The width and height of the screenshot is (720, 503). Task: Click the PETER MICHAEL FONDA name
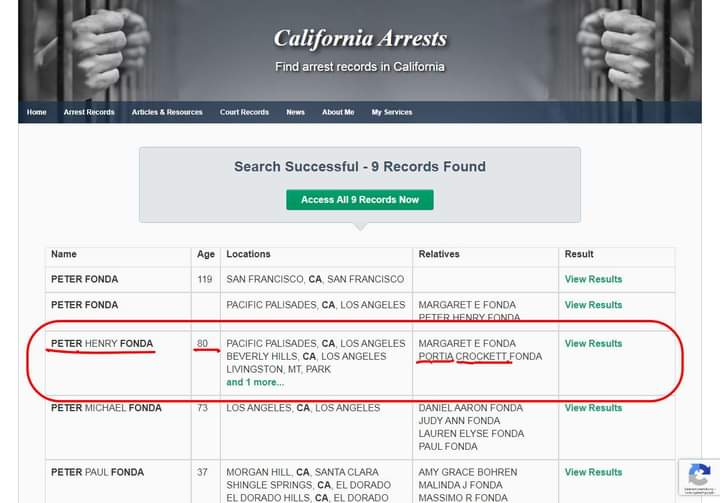pyautogui.click(x=107, y=408)
